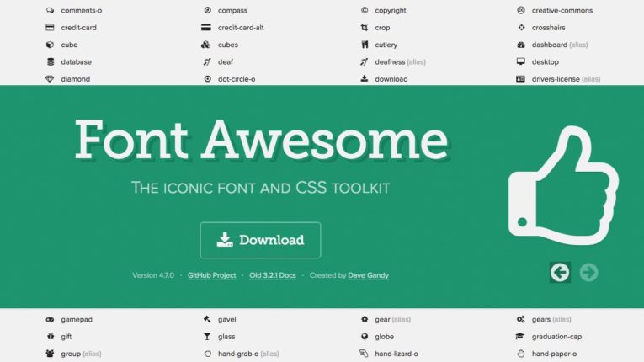Screen dimensions: 644x362
Task: Select the credit-card-alt icon
Action: [206, 28]
